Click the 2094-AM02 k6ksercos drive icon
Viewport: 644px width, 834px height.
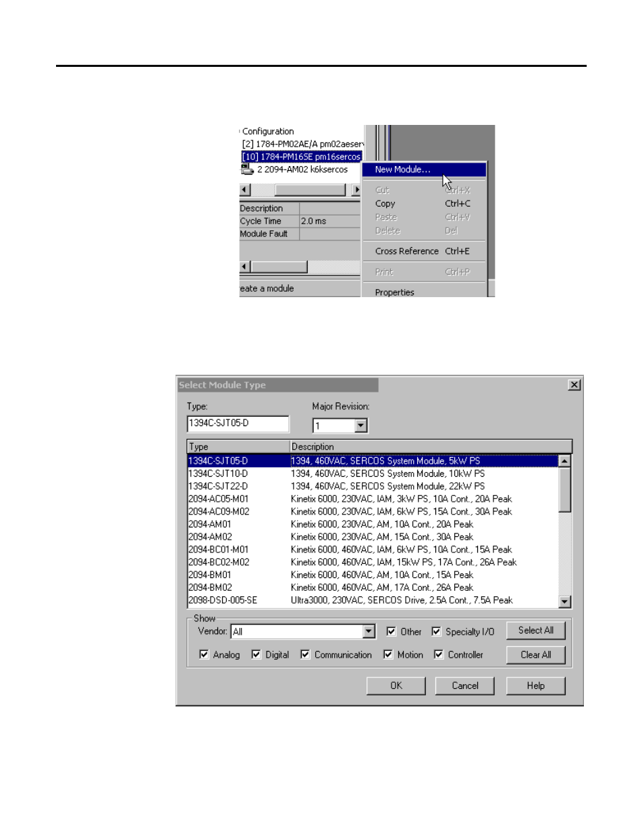coord(247,170)
